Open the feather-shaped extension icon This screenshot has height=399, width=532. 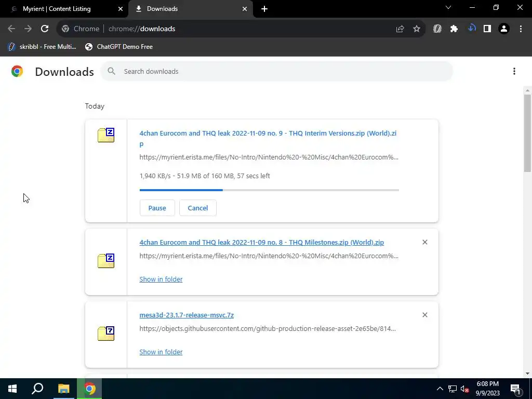(x=437, y=29)
